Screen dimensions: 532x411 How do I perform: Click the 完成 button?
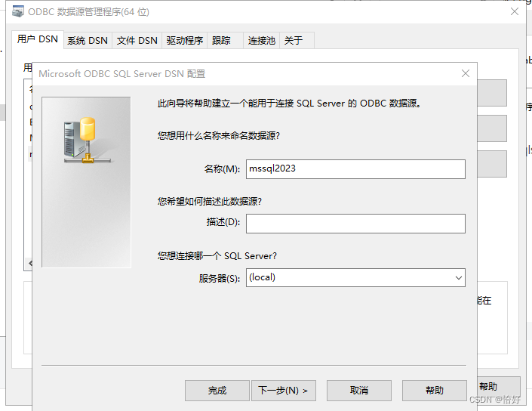pos(217,391)
